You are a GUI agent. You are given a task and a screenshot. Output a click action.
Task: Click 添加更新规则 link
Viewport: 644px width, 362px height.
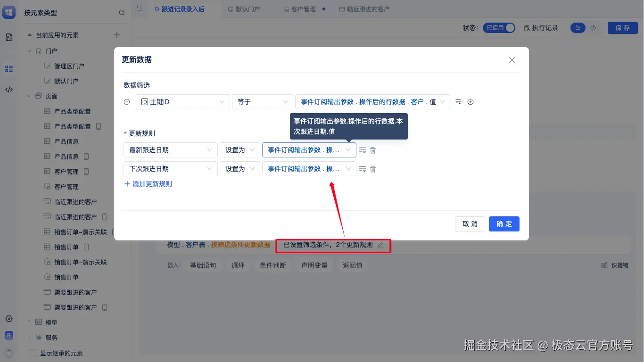(148, 184)
